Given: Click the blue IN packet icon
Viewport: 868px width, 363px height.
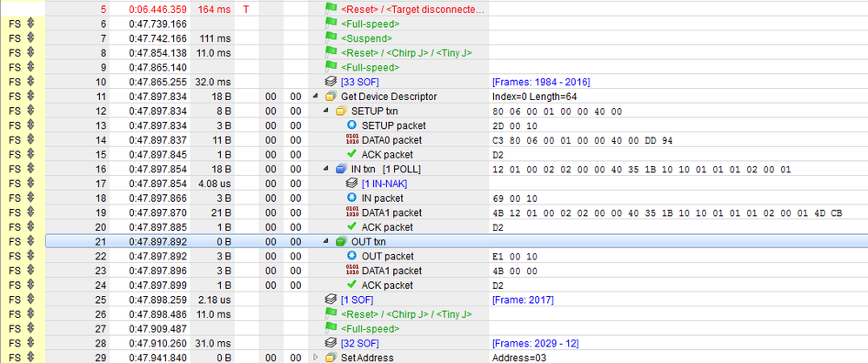Looking at the screenshot, I should click(x=351, y=198).
